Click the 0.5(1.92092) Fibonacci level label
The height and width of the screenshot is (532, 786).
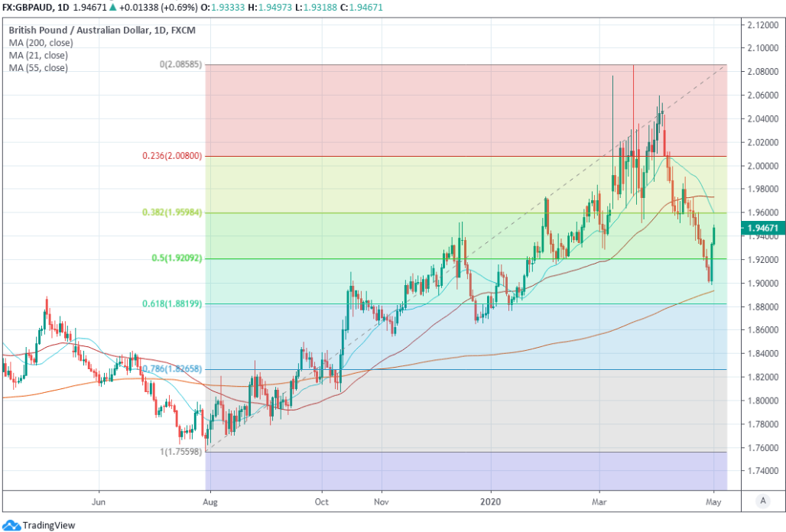tap(175, 258)
